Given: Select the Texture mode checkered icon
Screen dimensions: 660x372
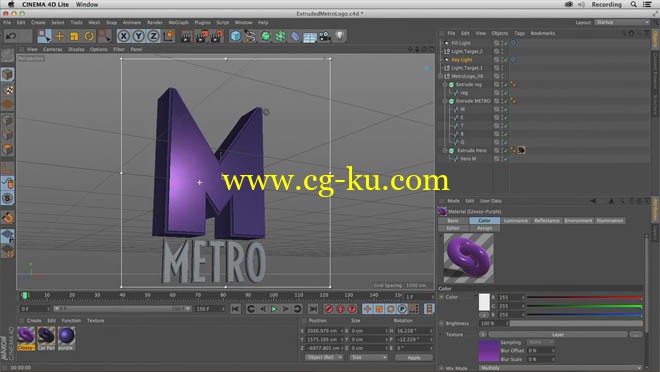Looking at the screenshot, I should tap(8, 90).
